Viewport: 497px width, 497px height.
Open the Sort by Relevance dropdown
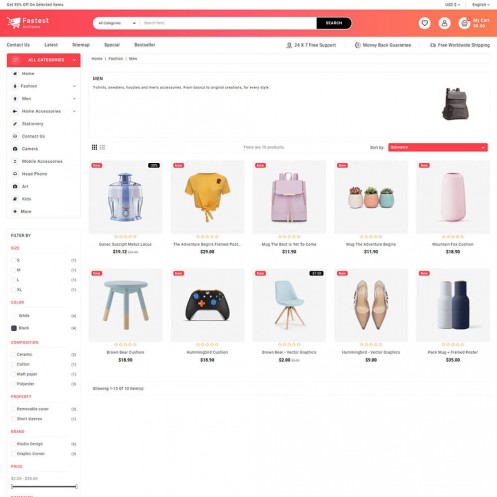point(438,147)
